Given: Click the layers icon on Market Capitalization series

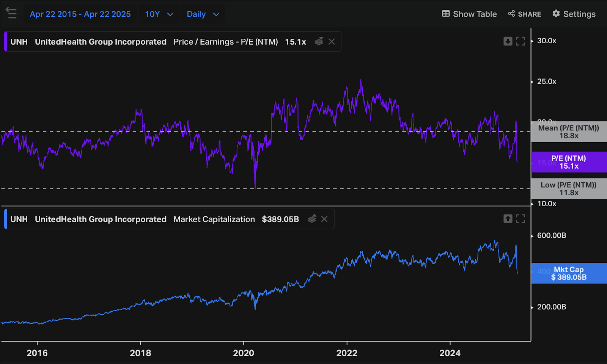Looking at the screenshot, I should (312, 219).
